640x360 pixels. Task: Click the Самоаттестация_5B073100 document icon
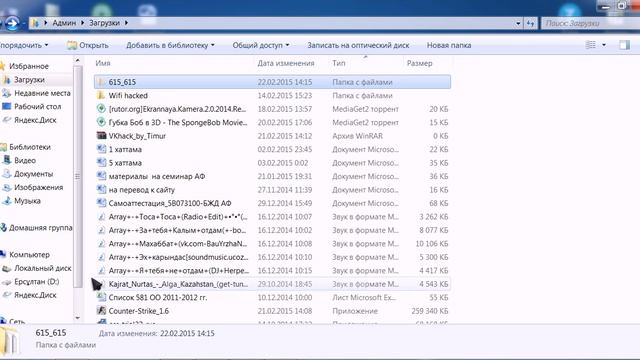click(101, 203)
